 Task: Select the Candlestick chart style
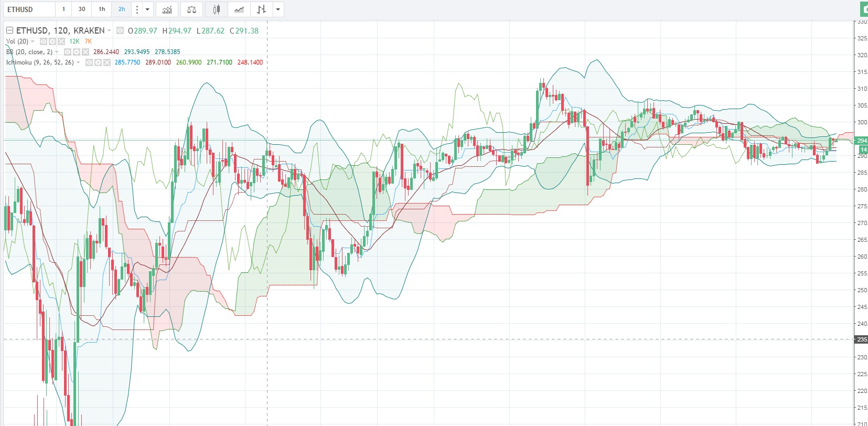pos(216,9)
